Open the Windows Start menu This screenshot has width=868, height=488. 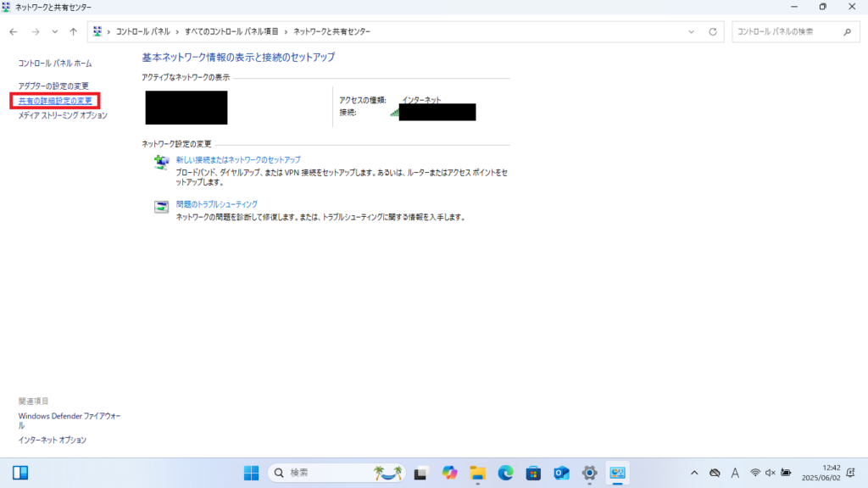point(251,473)
